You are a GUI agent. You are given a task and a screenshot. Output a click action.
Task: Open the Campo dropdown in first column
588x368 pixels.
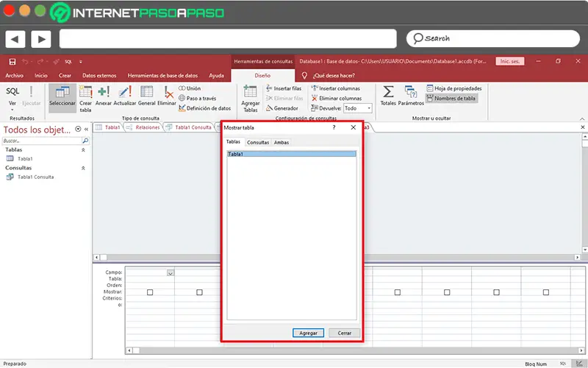click(x=171, y=273)
